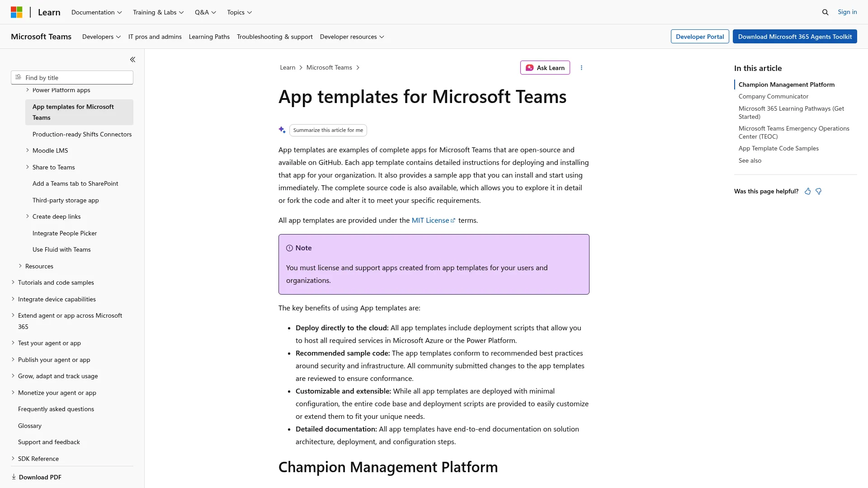Open Troubleshooting & support
868x488 pixels.
click(274, 37)
